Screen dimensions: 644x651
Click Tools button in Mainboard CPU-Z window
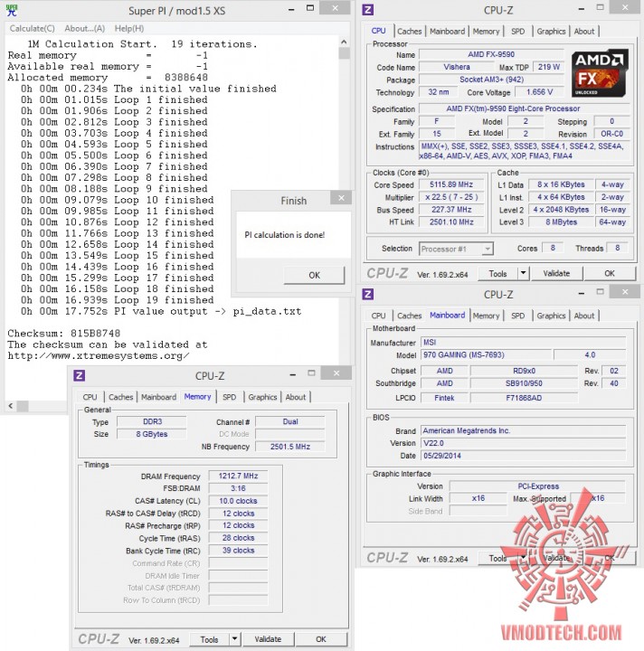click(497, 558)
